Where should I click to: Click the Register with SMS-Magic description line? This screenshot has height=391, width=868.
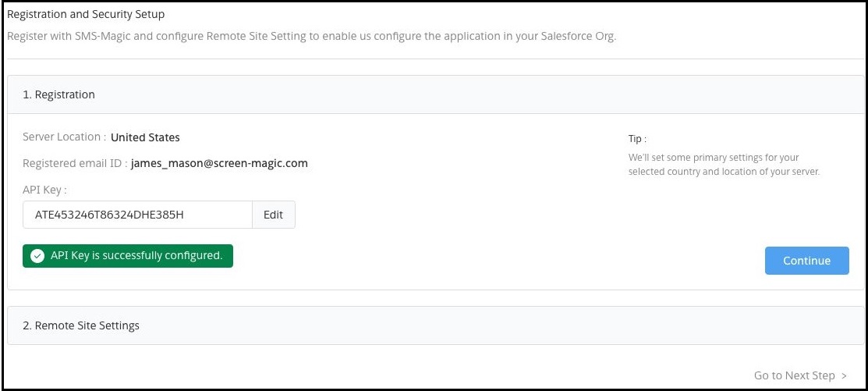click(312, 37)
